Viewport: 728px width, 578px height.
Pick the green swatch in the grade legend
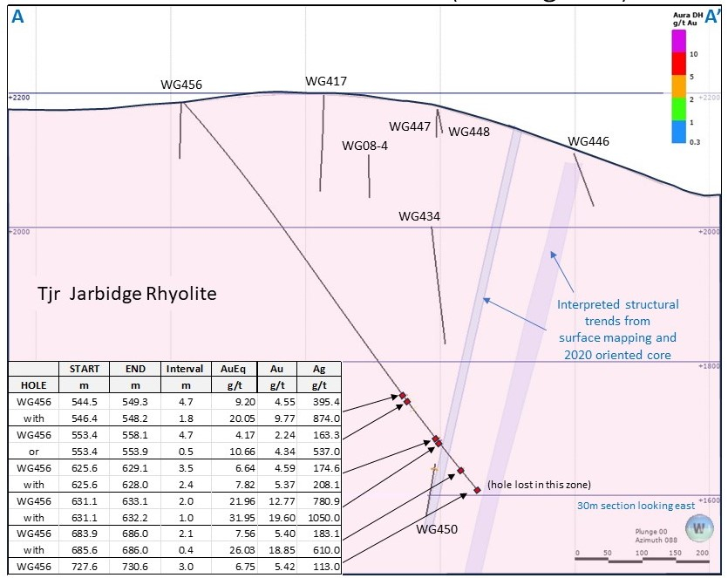point(678,111)
